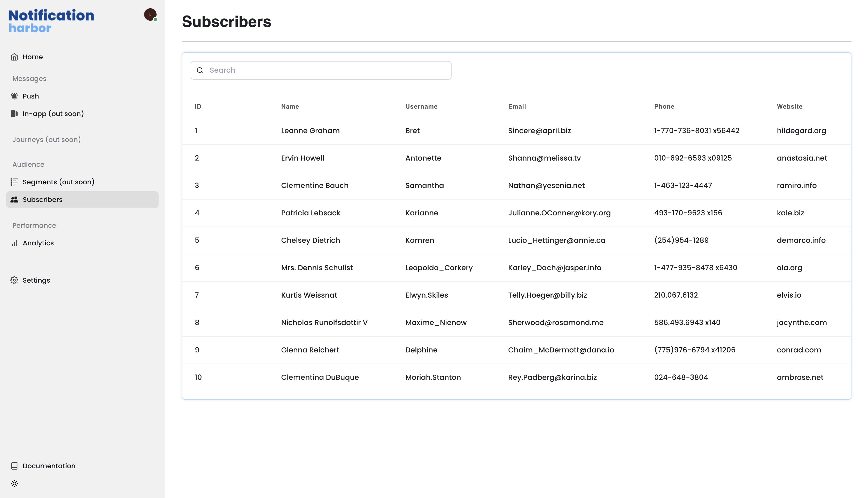The width and height of the screenshot is (868, 498).
Task: Toggle the light/dark theme sun icon
Action: coord(14,484)
